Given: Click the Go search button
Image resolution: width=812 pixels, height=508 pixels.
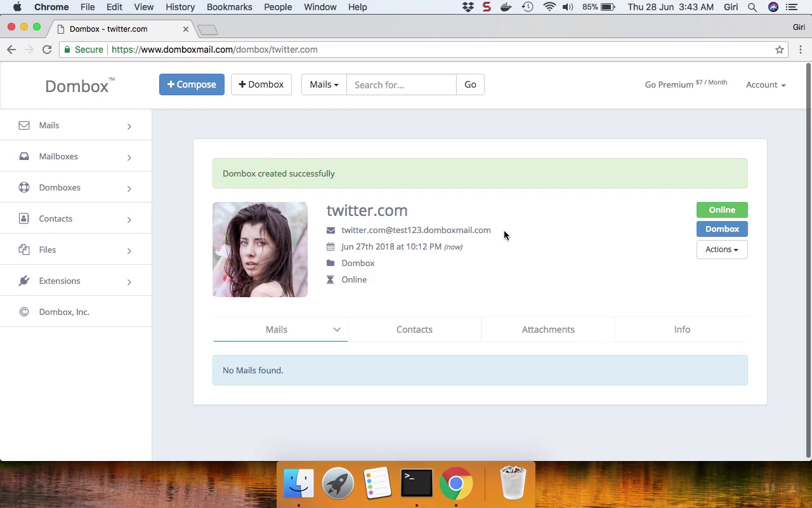Looking at the screenshot, I should (470, 84).
